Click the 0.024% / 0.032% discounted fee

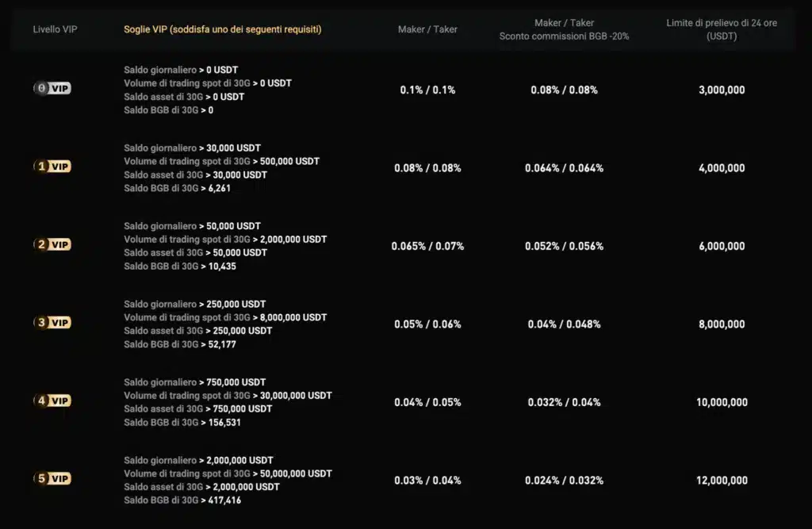[x=564, y=480]
